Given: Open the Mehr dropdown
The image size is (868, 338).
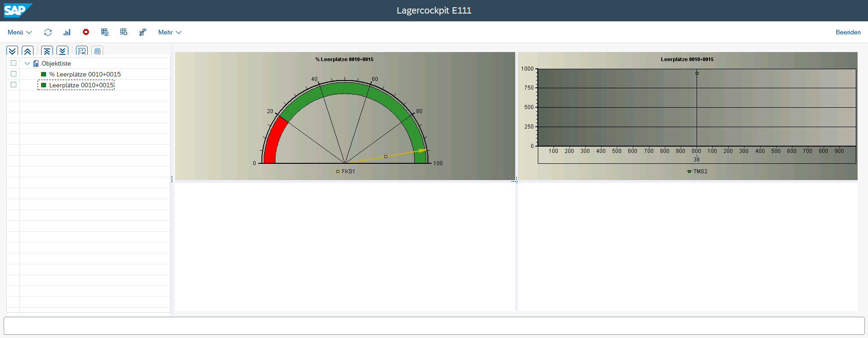Looking at the screenshot, I should click(170, 32).
